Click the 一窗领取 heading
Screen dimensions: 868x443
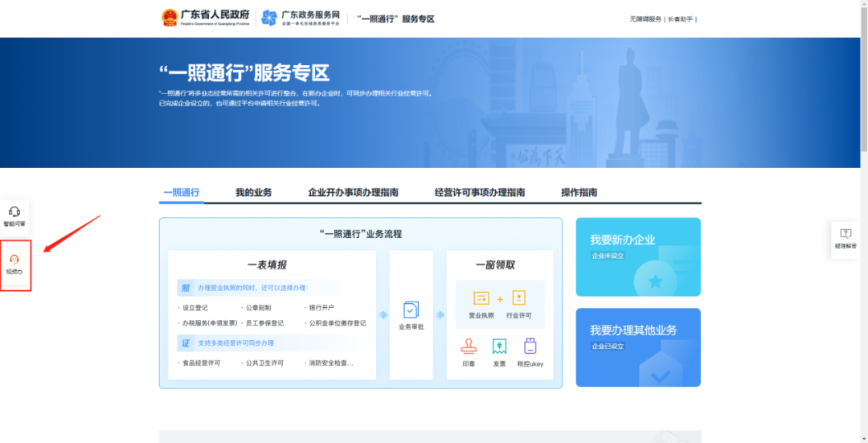point(495,265)
